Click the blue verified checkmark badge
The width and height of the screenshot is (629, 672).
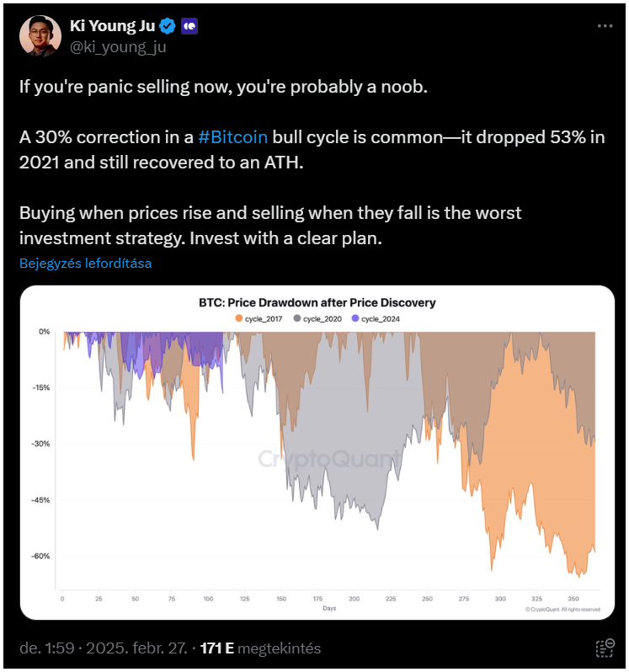(168, 26)
